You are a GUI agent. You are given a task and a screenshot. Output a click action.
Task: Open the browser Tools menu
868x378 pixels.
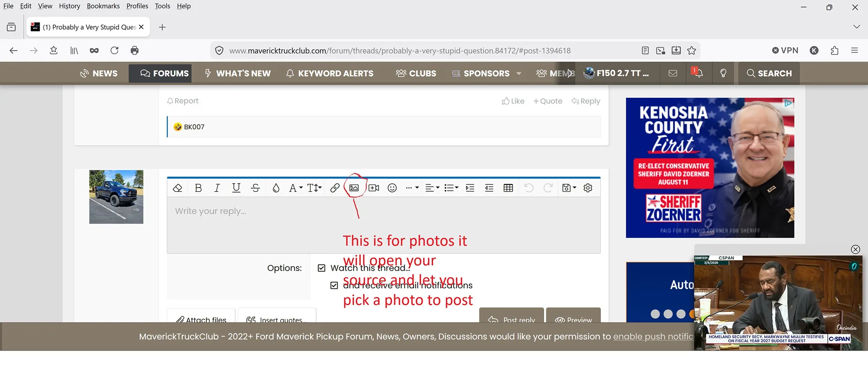[x=162, y=6]
